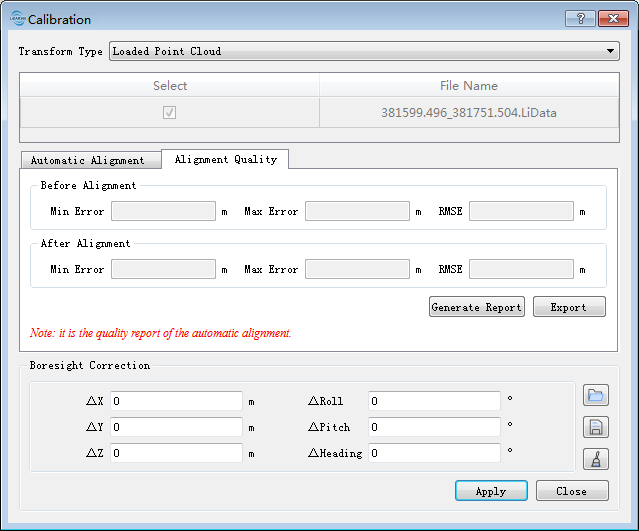Apply the boresight correction

(x=491, y=491)
